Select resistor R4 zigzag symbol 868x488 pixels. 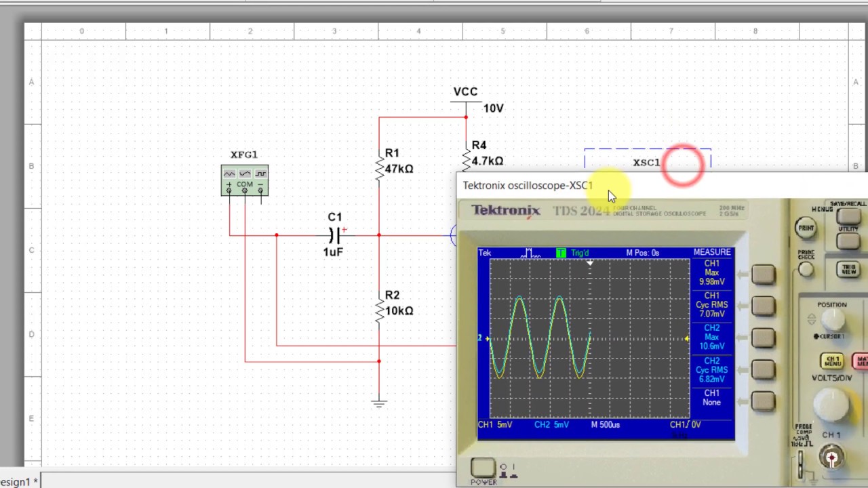[x=466, y=160]
